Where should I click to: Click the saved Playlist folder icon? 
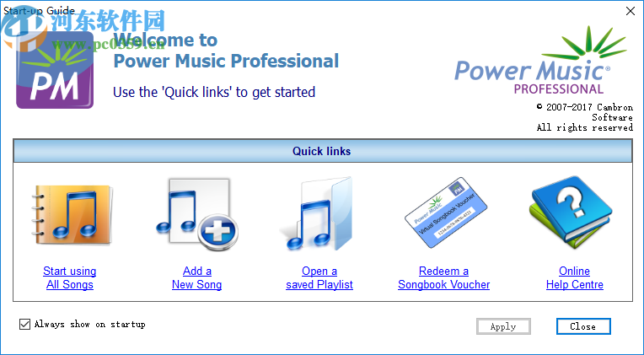316,213
